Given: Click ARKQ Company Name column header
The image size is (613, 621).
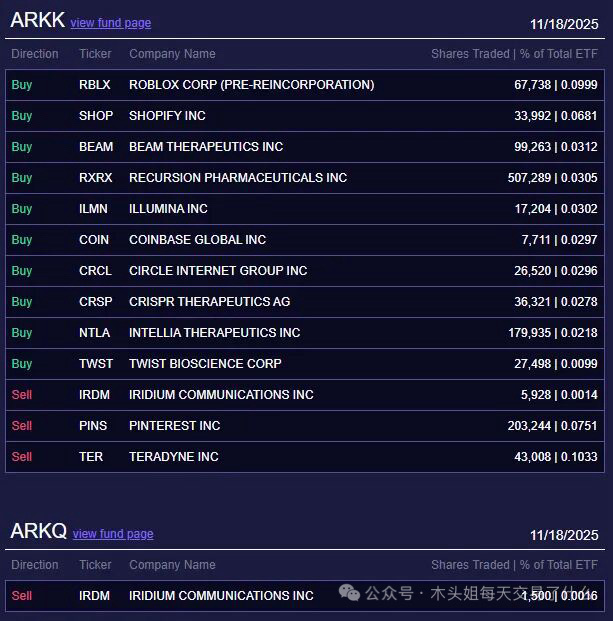Looking at the screenshot, I should [x=172, y=565].
